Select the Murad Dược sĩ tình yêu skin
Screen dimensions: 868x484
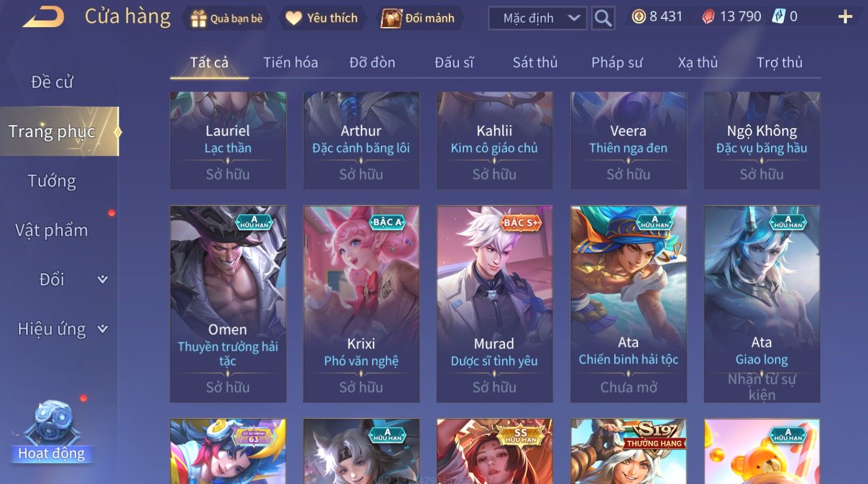[495, 304]
